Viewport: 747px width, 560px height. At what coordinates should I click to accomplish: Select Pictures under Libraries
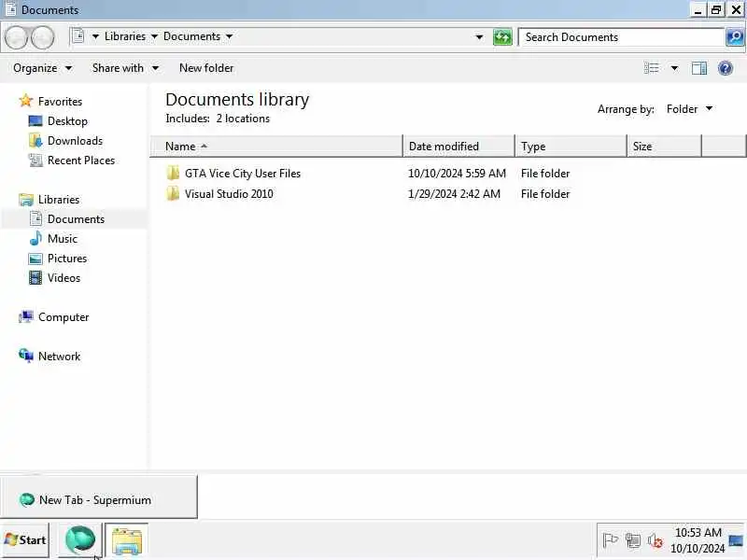click(x=67, y=259)
